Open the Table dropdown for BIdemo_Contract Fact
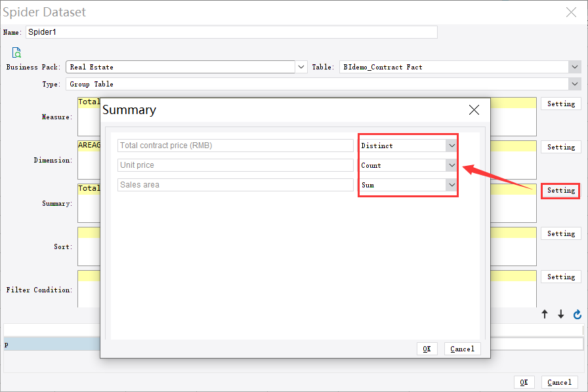Viewport: 588px width, 392px height. (575, 66)
